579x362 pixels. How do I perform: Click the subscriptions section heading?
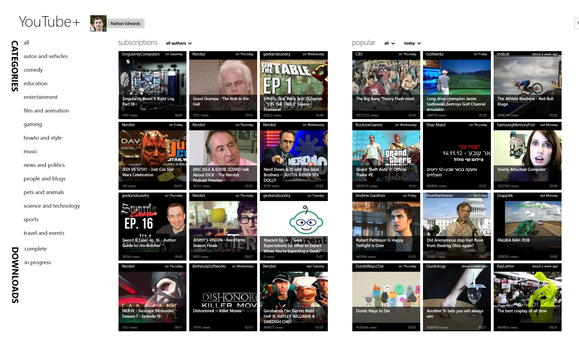[x=138, y=42]
